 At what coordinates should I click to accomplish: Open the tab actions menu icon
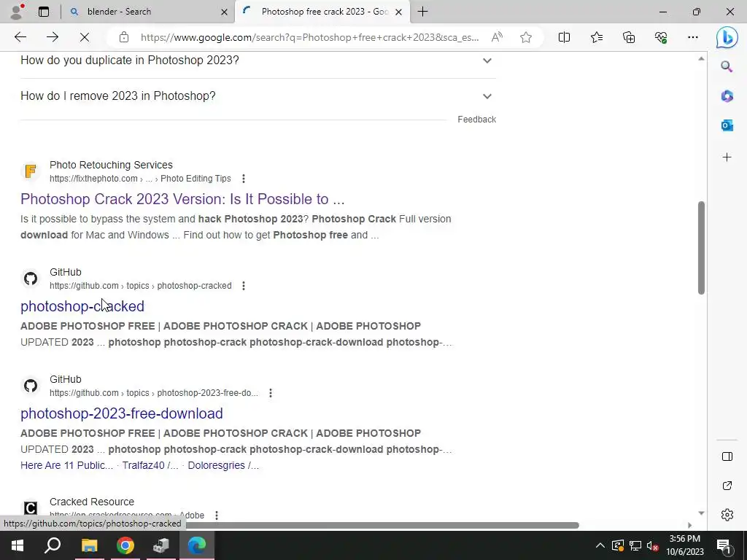coord(44,12)
